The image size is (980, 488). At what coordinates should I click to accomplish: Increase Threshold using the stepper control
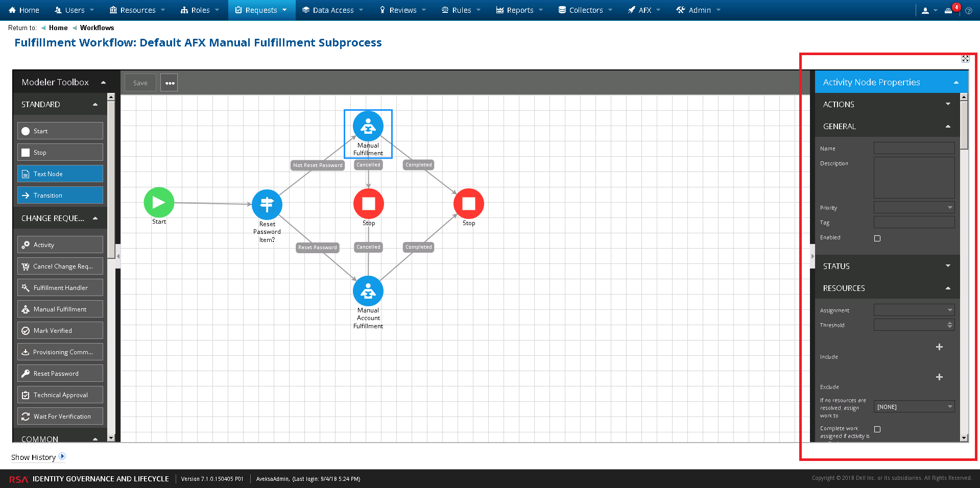click(949, 323)
